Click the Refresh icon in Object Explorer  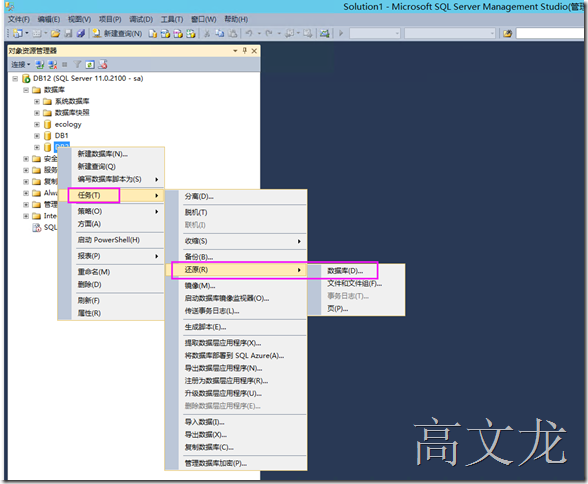coord(90,64)
